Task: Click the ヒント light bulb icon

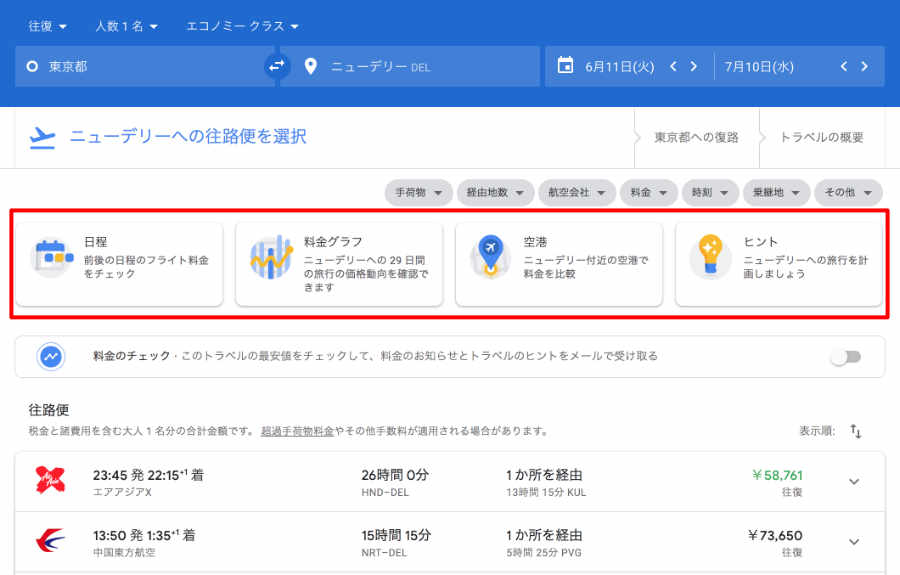Action: [711, 257]
